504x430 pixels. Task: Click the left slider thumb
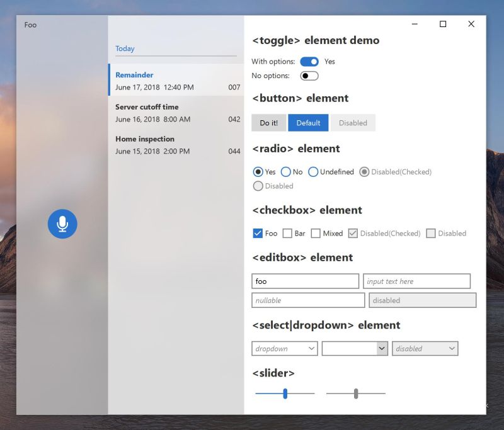click(285, 392)
